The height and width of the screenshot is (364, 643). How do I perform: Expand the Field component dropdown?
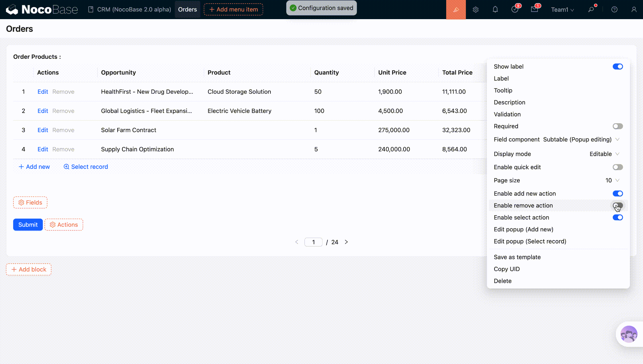pos(581,139)
